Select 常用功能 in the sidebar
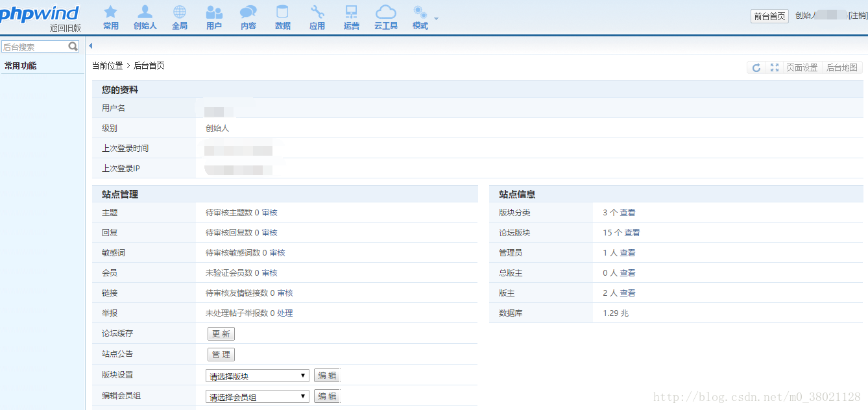 [21, 66]
